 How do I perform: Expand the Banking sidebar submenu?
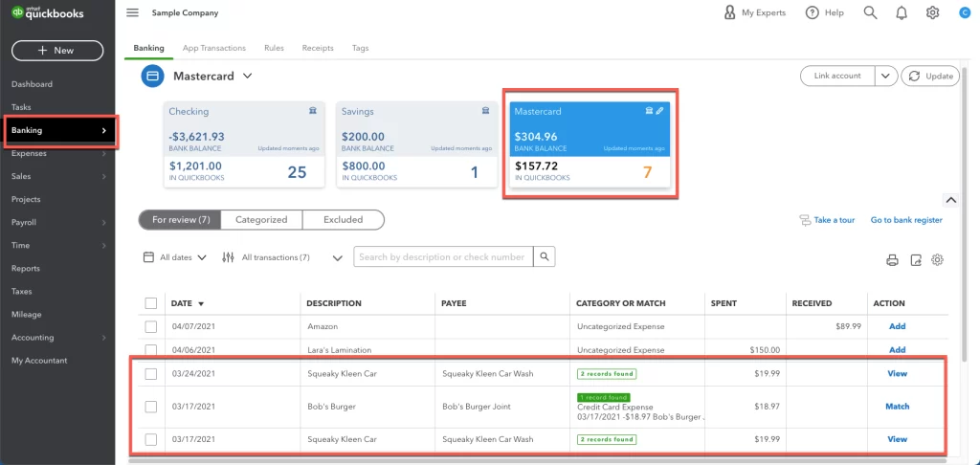coord(103,130)
